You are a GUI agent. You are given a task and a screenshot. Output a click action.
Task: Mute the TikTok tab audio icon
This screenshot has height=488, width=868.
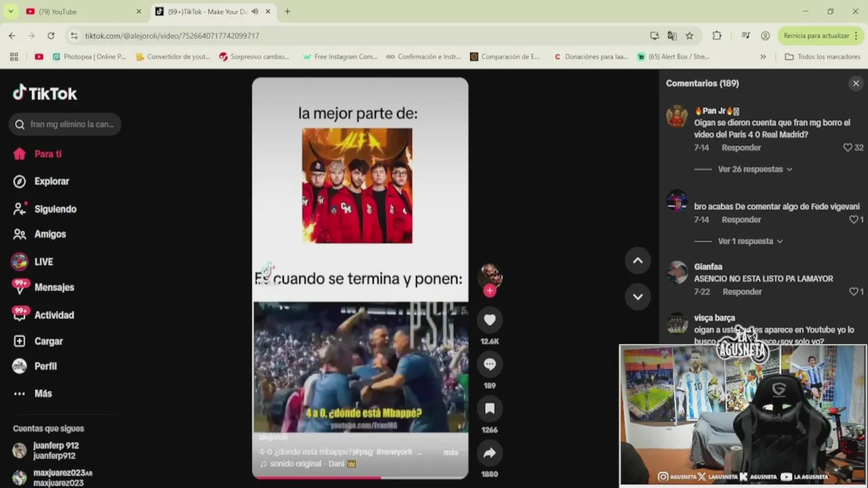255,12
